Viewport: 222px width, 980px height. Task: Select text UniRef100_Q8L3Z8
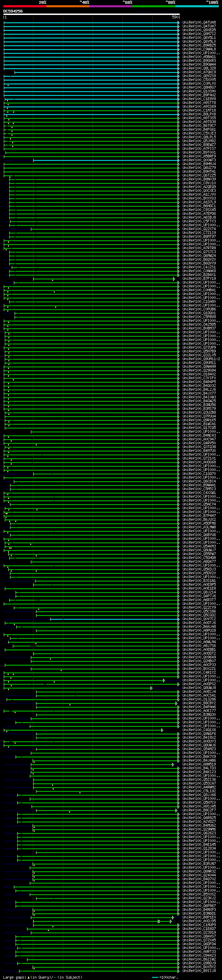[x=199, y=68]
